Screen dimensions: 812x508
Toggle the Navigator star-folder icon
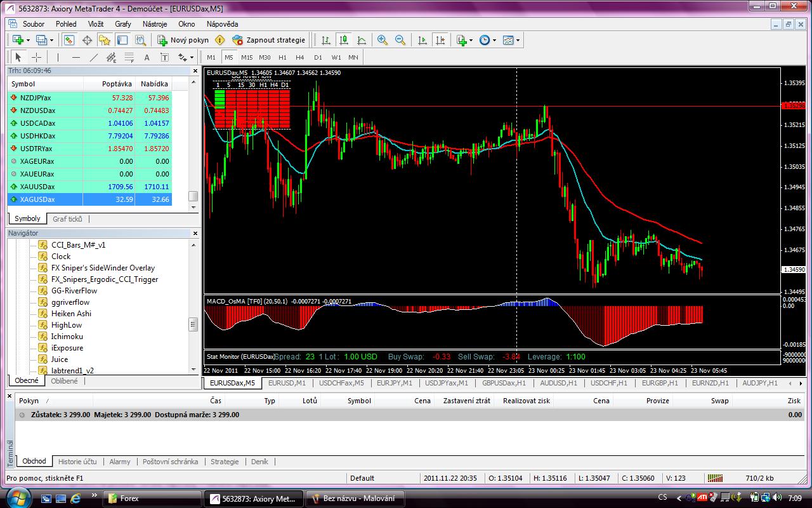tap(105, 40)
